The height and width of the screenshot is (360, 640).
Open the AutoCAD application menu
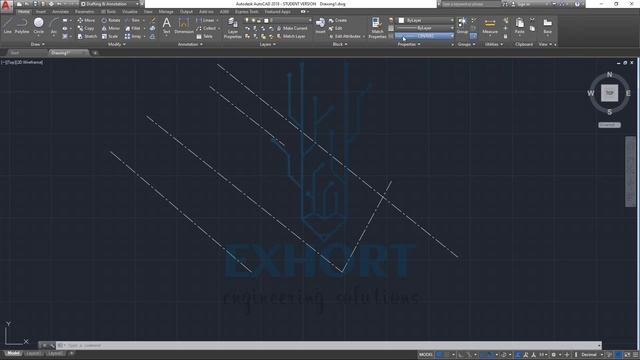click(x=6, y=5)
